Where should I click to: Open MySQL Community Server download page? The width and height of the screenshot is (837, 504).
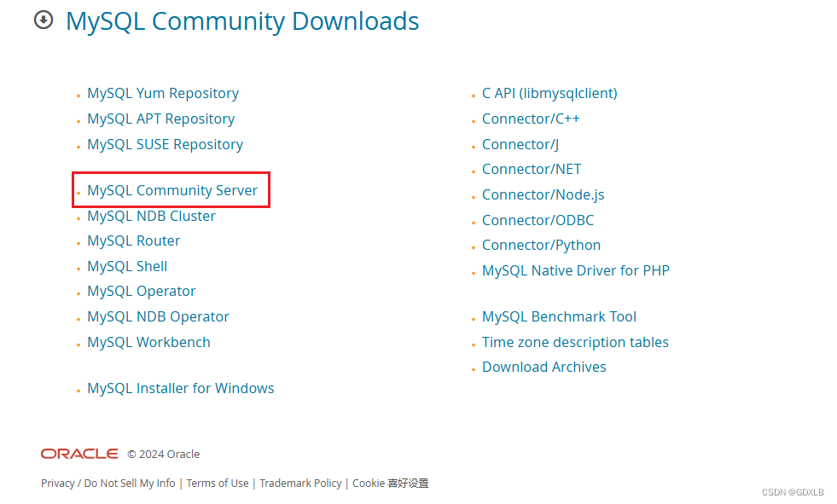pos(171,190)
